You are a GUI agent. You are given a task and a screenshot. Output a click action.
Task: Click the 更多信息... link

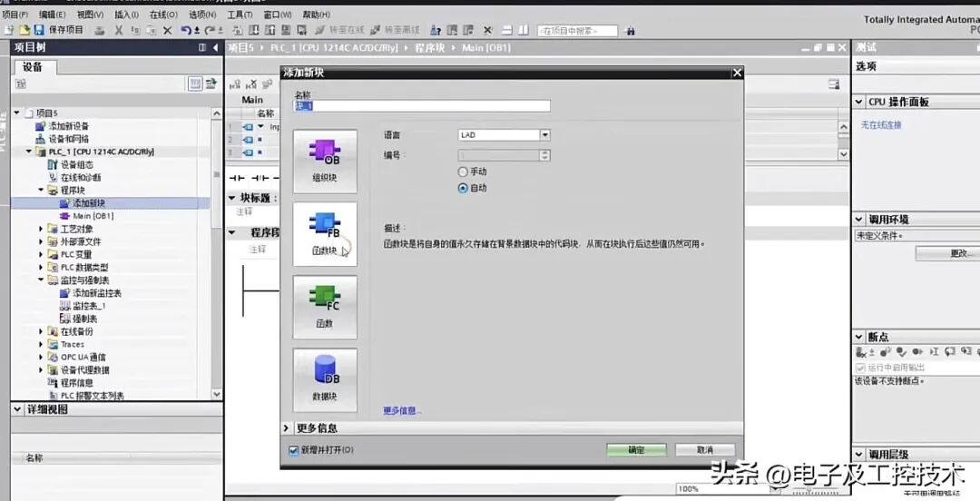tap(402, 410)
